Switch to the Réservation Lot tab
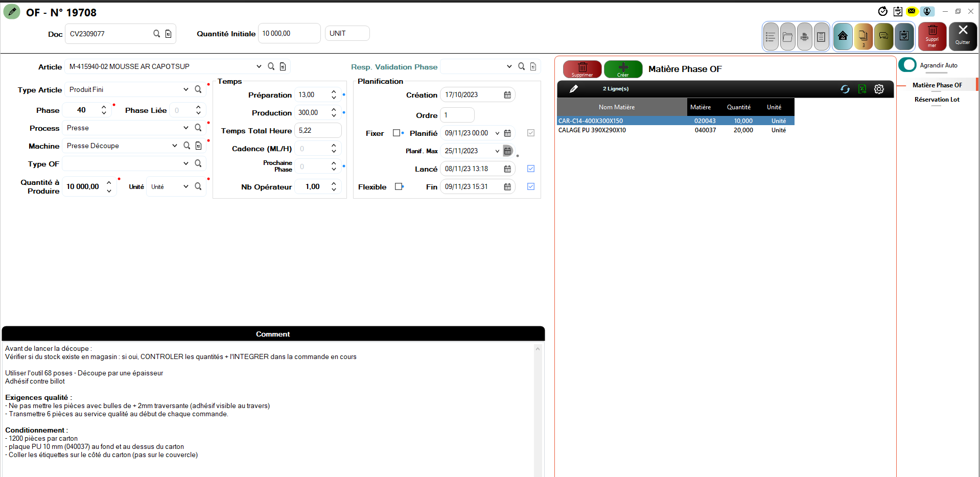The height and width of the screenshot is (477, 980). click(x=937, y=100)
